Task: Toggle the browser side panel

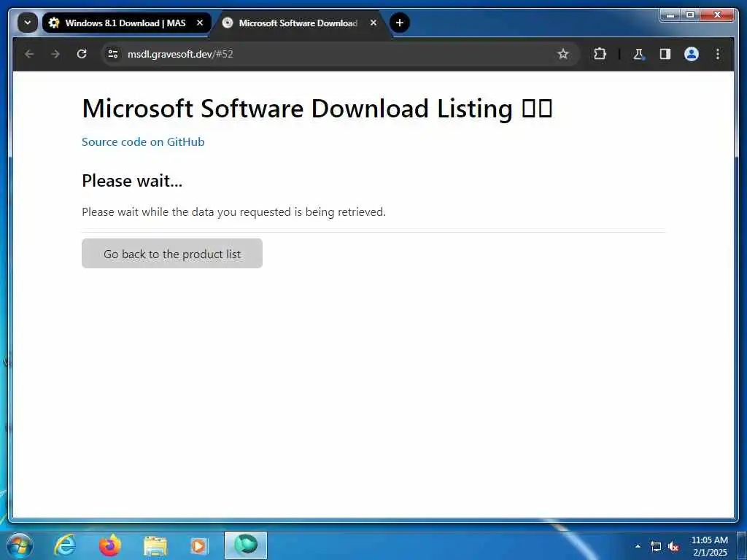Action: pos(665,54)
